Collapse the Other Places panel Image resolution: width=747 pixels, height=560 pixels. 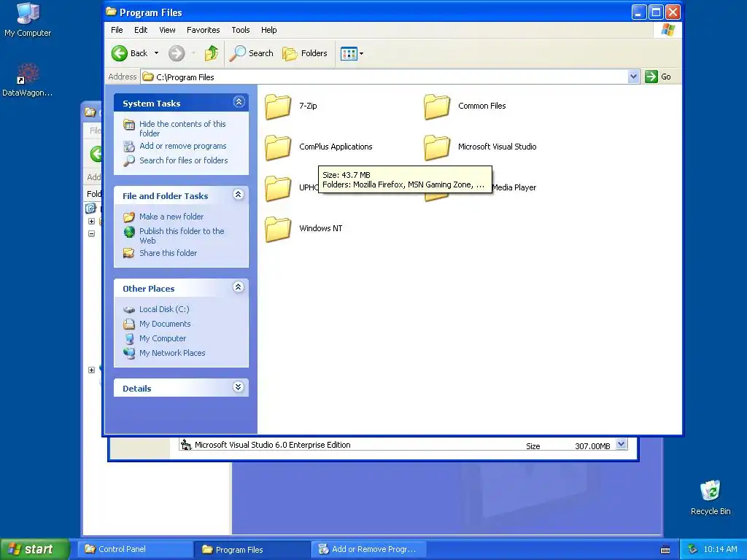(x=239, y=287)
